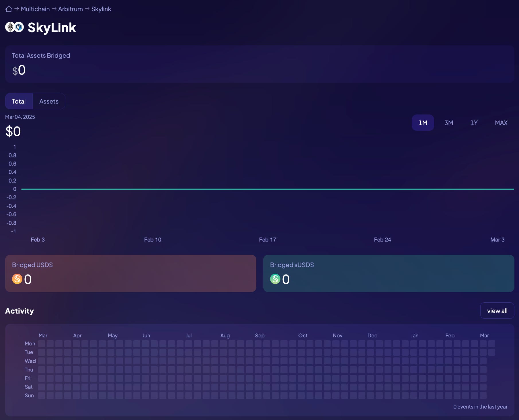Click the Mar 3 axis label
The height and width of the screenshot is (420, 519).
(x=497, y=240)
